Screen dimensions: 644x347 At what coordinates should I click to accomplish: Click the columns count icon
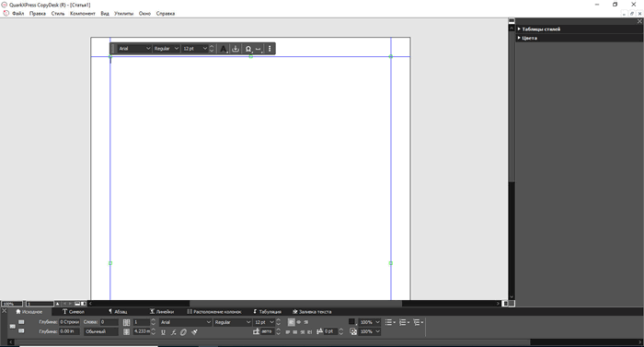[127, 322]
